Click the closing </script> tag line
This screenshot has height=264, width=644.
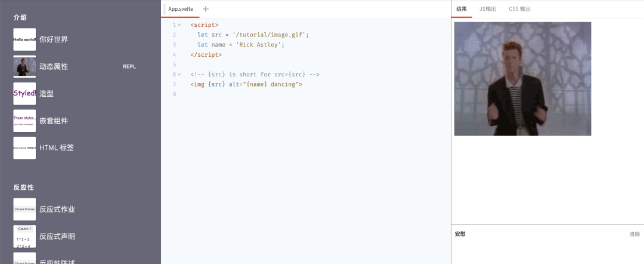point(206,55)
